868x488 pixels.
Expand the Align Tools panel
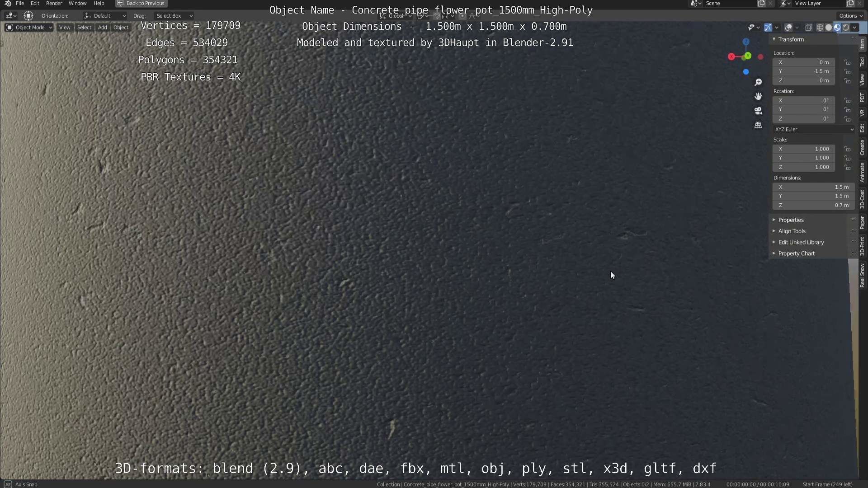pos(792,231)
